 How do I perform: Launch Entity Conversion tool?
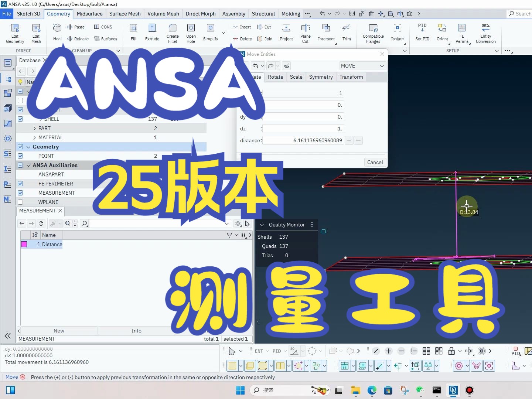[x=486, y=33]
